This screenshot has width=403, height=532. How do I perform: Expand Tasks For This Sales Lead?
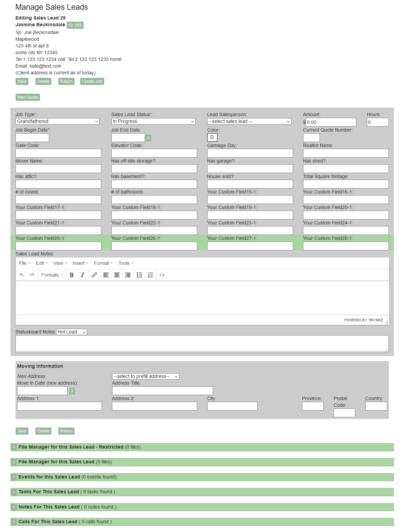[x=14, y=492]
